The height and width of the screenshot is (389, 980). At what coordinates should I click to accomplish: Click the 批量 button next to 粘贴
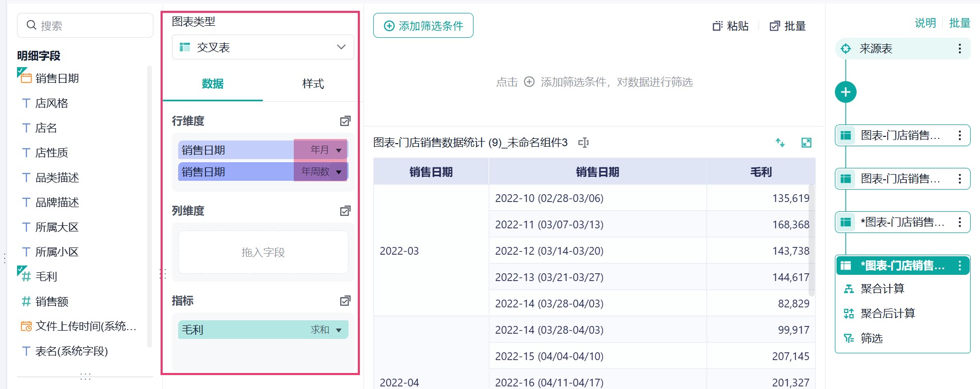(787, 26)
